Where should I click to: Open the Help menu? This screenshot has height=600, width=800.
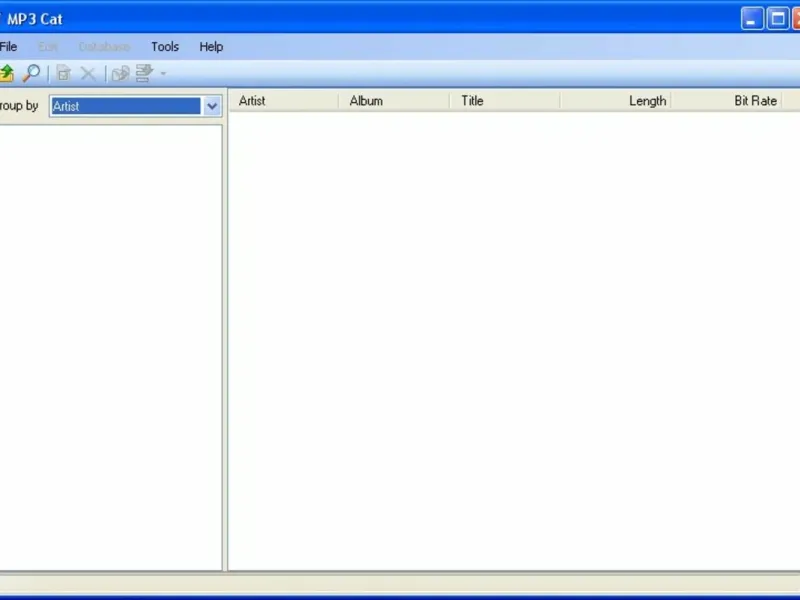211,47
